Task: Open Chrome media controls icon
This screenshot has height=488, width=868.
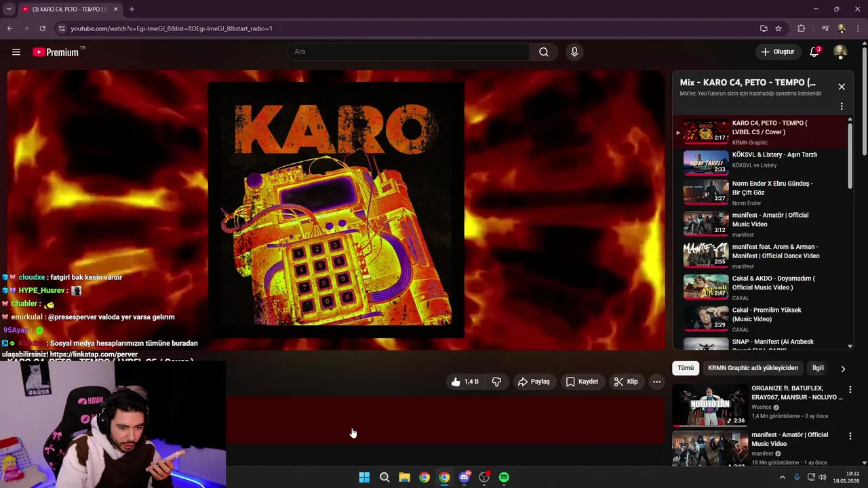Action: [x=825, y=28]
